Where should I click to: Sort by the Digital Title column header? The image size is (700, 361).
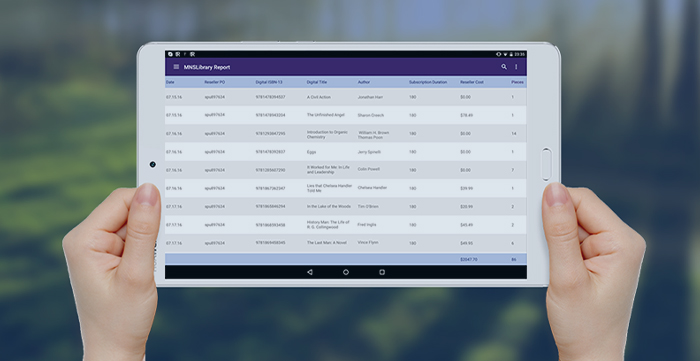pos(317,82)
